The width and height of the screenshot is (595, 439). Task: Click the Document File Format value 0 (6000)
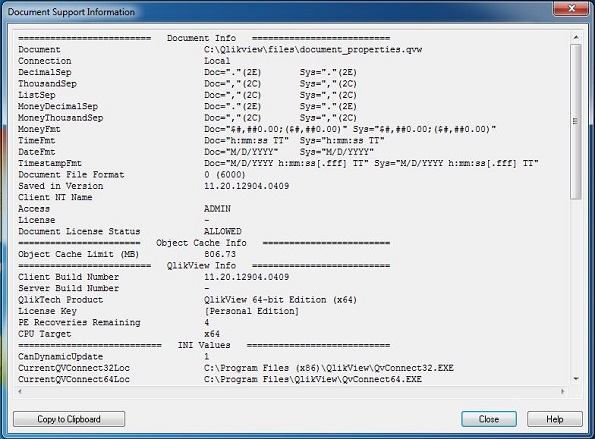tap(225, 175)
